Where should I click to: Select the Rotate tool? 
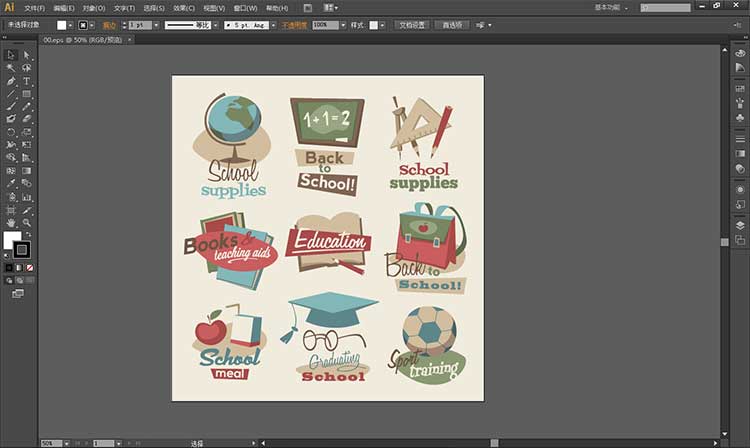coord(11,132)
